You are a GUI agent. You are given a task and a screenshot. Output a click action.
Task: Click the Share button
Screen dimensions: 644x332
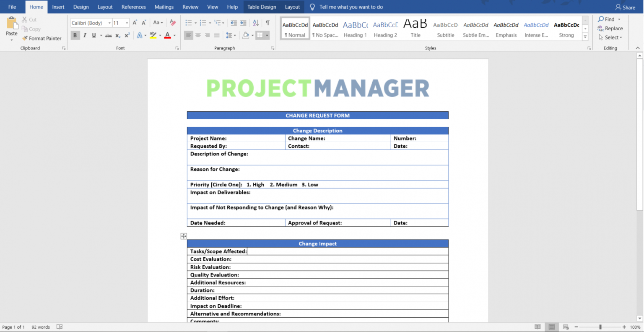click(x=625, y=7)
